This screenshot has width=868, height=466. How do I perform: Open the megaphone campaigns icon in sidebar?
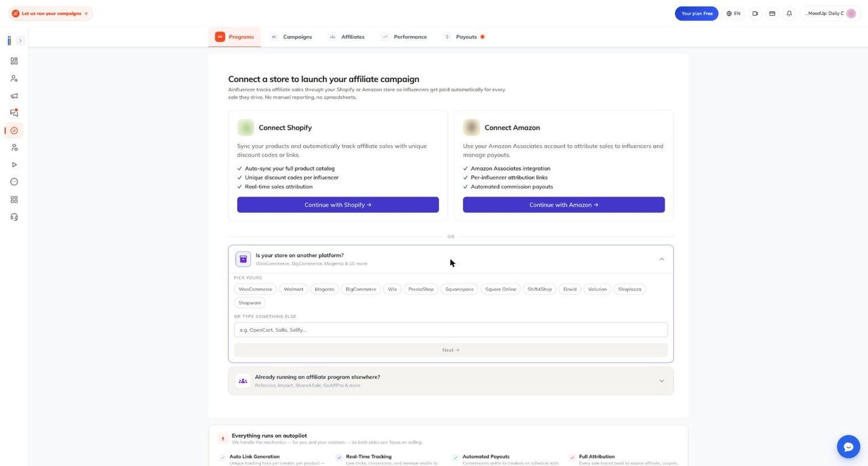pyautogui.click(x=14, y=96)
